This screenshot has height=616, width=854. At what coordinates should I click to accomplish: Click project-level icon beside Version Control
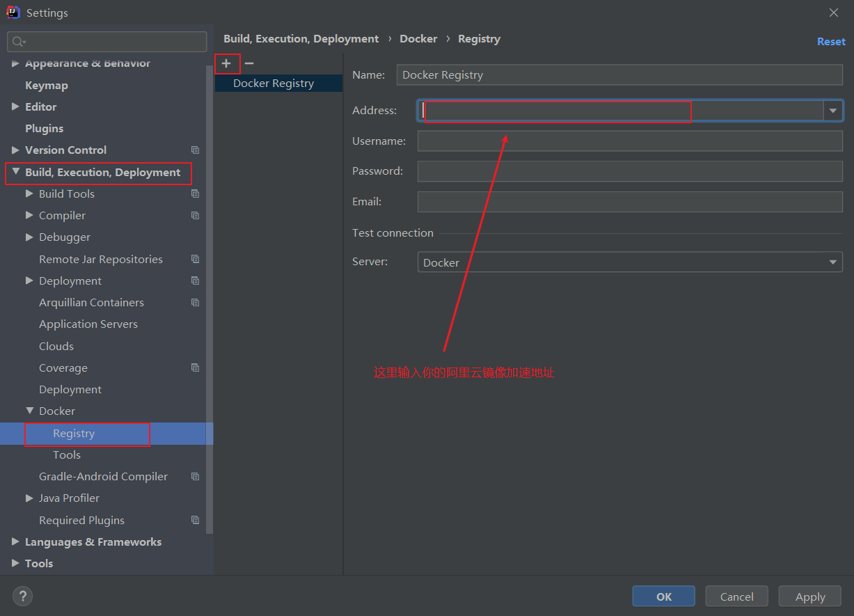(195, 150)
